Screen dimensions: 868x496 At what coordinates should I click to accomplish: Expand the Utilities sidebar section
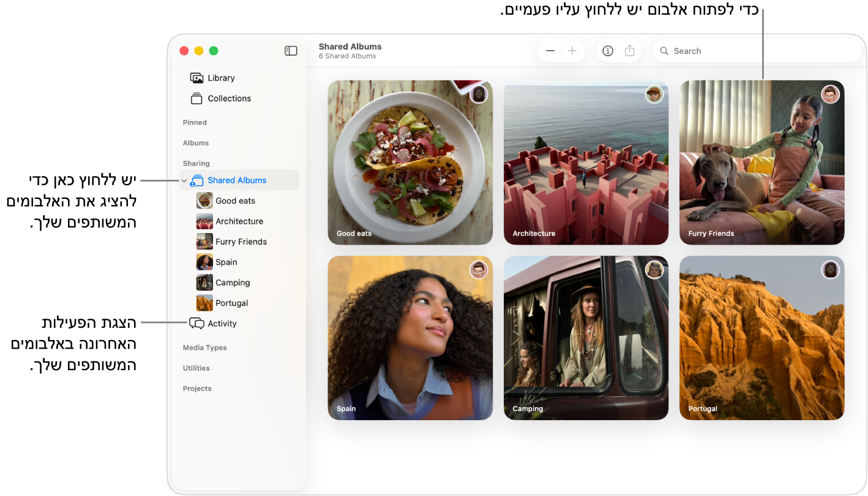pyautogui.click(x=196, y=368)
